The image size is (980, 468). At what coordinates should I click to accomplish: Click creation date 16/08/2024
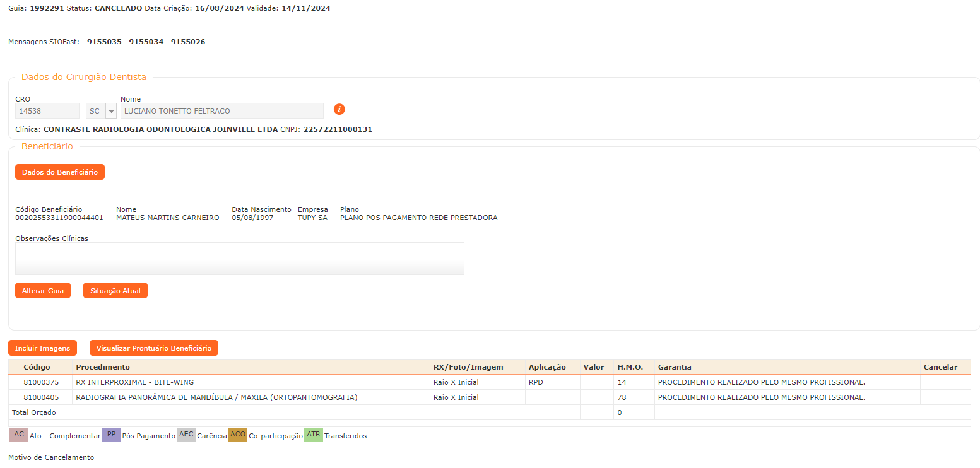coord(220,8)
